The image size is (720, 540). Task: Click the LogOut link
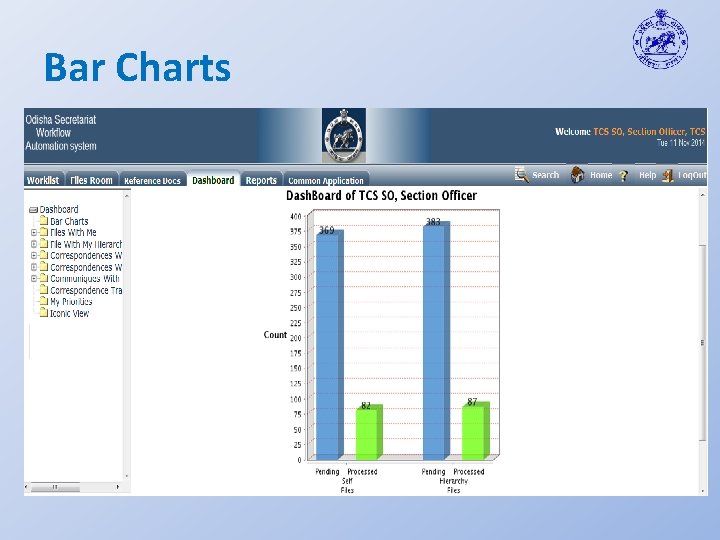(692, 175)
